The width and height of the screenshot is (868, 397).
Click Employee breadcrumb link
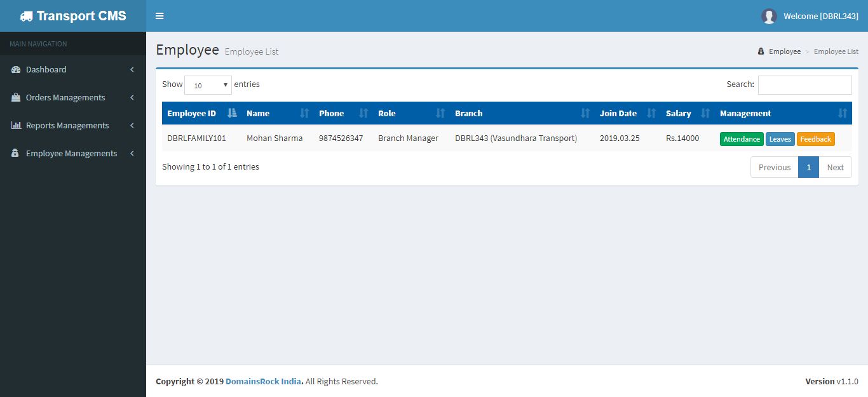[785, 51]
